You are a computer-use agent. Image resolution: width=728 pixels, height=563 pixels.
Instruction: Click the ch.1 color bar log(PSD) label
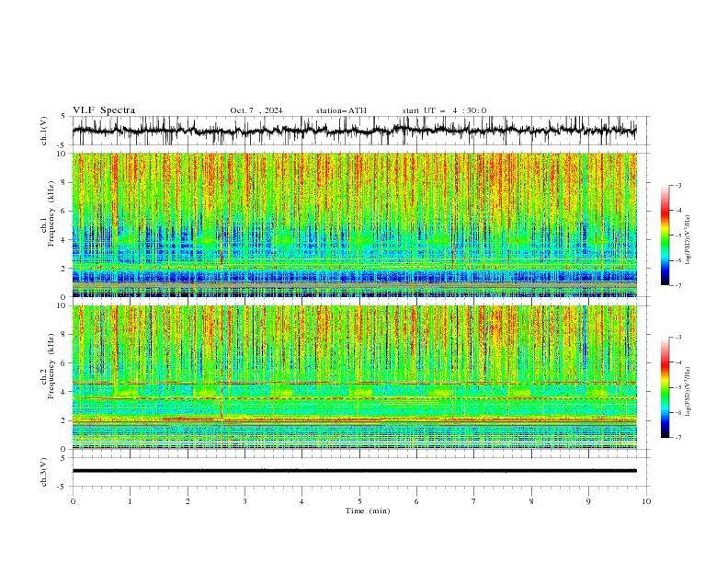pos(688,240)
